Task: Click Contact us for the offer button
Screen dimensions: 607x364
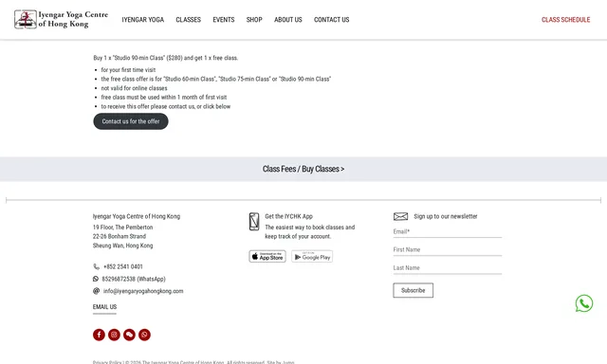Action: click(x=131, y=121)
